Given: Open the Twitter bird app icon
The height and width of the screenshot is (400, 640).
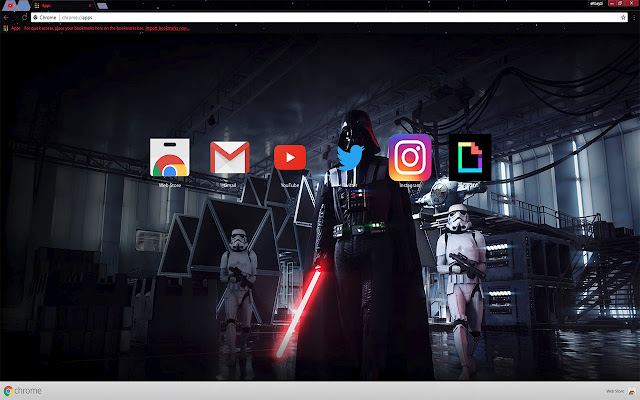Looking at the screenshot, I should pos(350,158).
